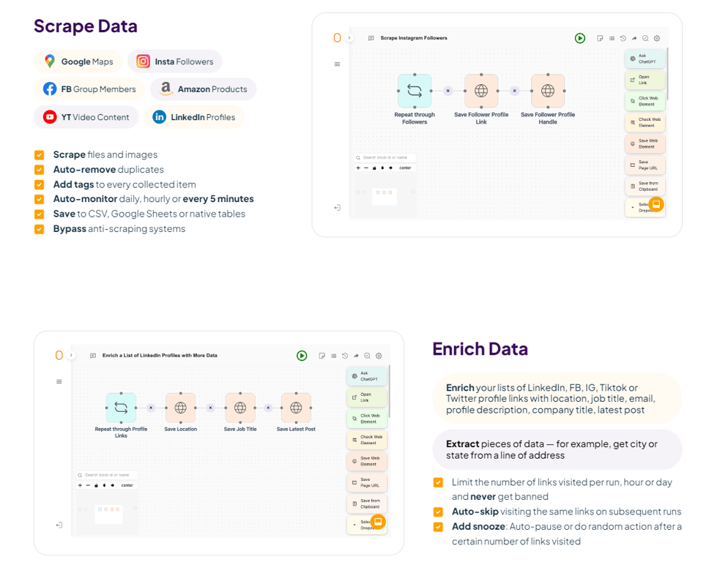
Task: Expand sidebar chevron in Scrape Instagram Followers panel
Action: [349, 37]
